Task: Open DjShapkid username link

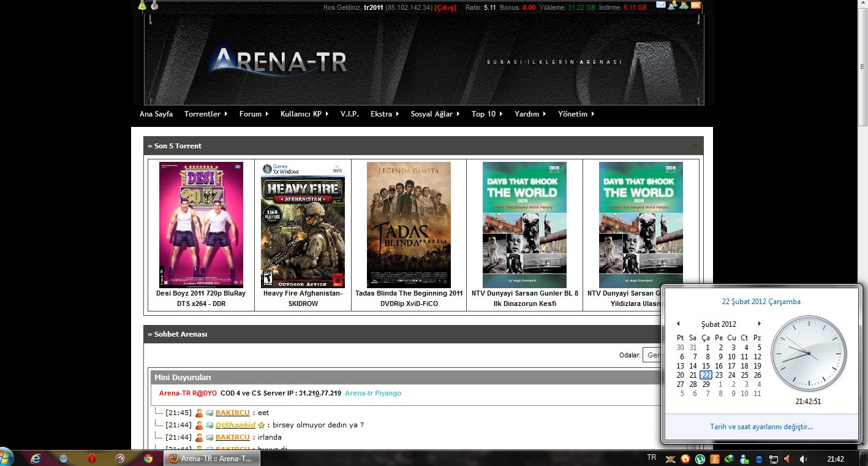Action: [x=235, y=425]
